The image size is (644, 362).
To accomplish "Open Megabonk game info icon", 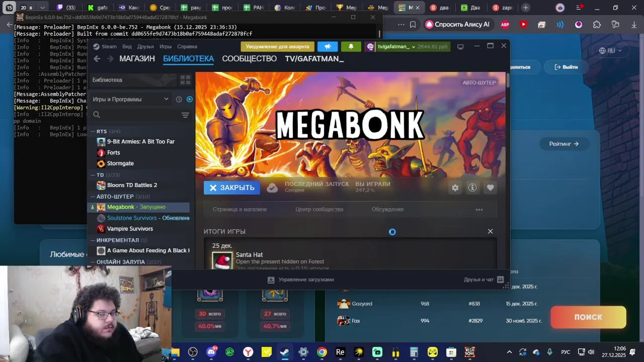I will tap(472, 188).
